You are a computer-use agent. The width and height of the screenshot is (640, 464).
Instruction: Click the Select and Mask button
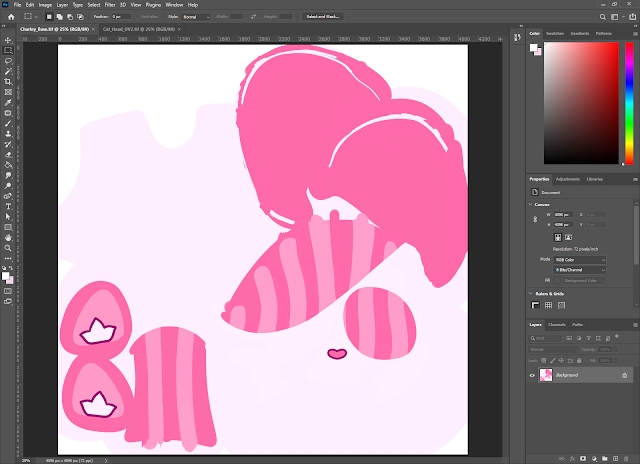[322, 17]
